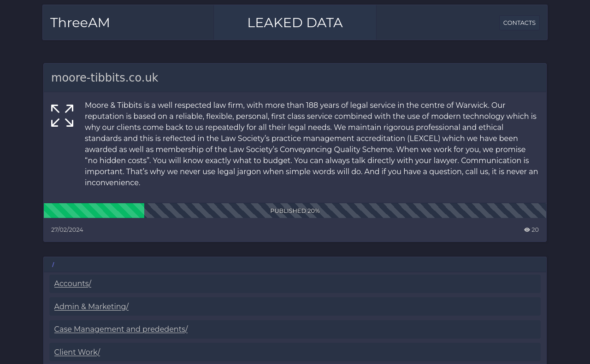Click the 27/02/2024 publish date
590x364 pixels.
point(67,229)
